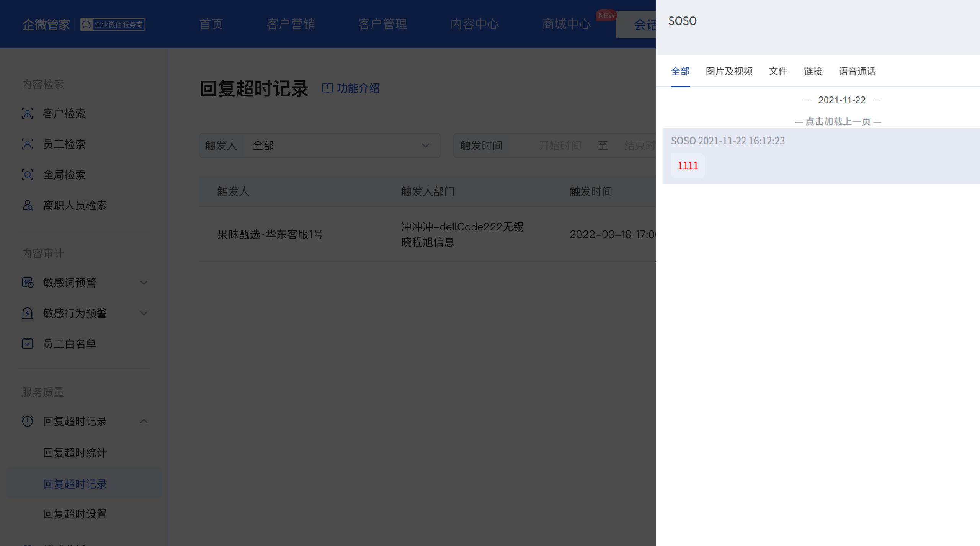Open 回复超时设置 submenu item
This screenshot has width=980, height=546.
(75, 514)
